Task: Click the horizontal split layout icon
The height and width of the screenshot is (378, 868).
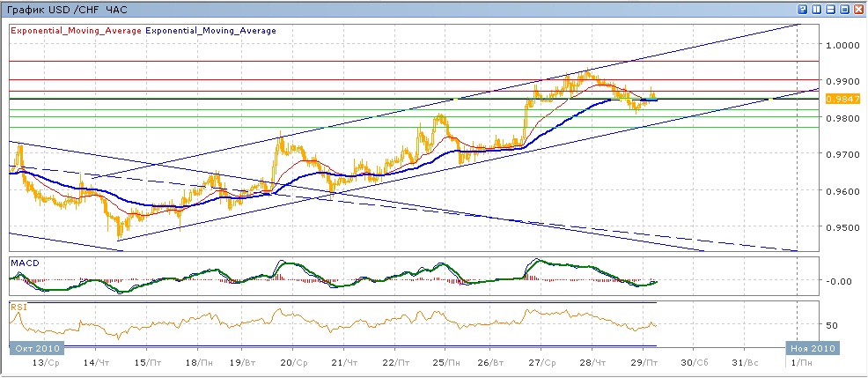Action: [x=830, y=9]
